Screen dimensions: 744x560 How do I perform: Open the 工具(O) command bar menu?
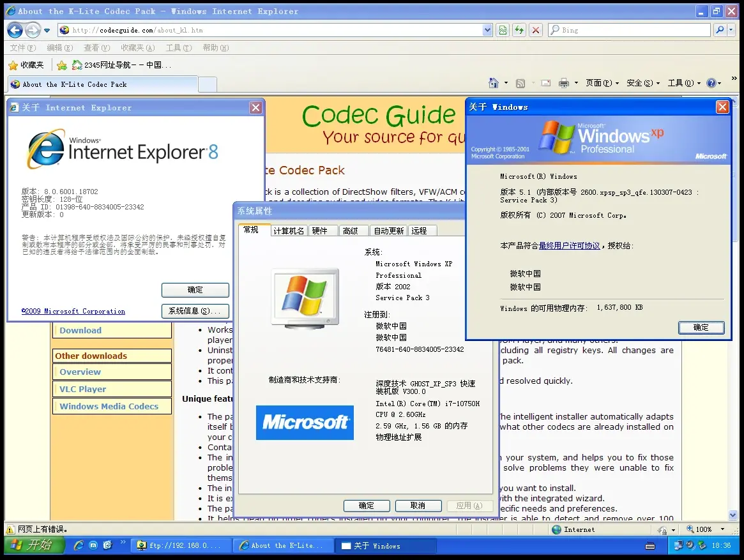pyautogui.click(x=684, y=83)
